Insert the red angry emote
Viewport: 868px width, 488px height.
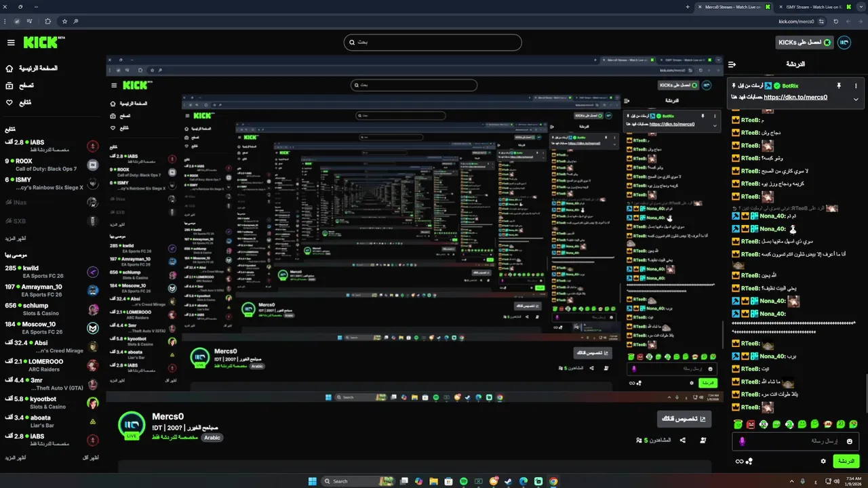[751, 424]
